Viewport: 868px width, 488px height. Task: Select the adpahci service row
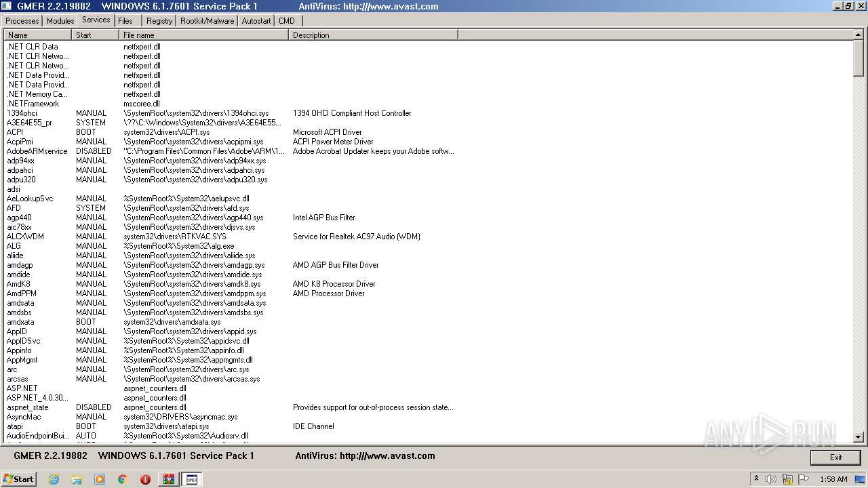(231, 170)
